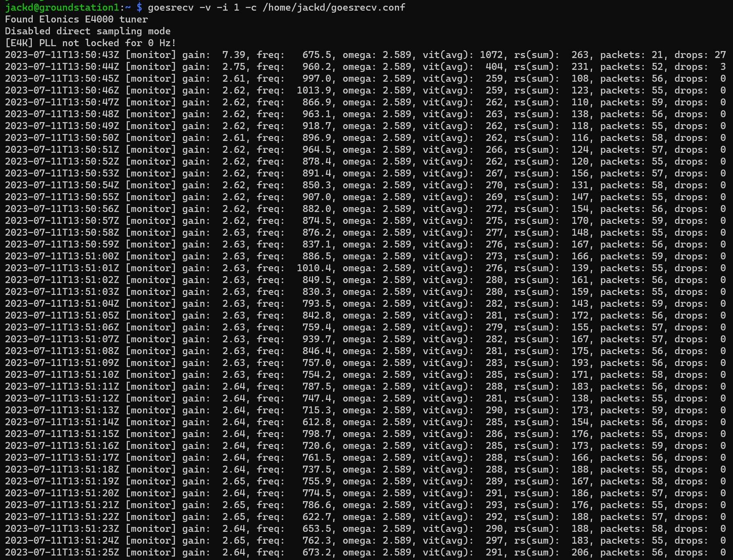Click the prompt text jackd@groundstation1
The width and height of the screenshot is (733, 560).
[x=62, y=7]
